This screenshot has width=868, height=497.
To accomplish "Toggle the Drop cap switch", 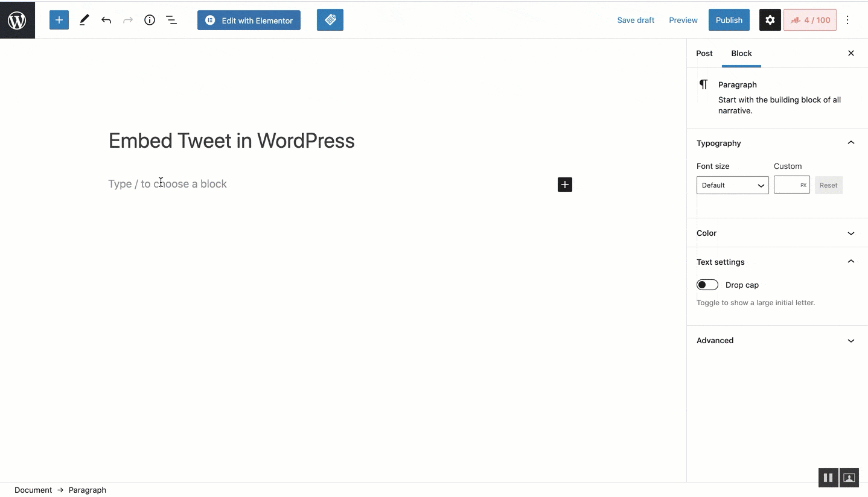I will [707, 285].
